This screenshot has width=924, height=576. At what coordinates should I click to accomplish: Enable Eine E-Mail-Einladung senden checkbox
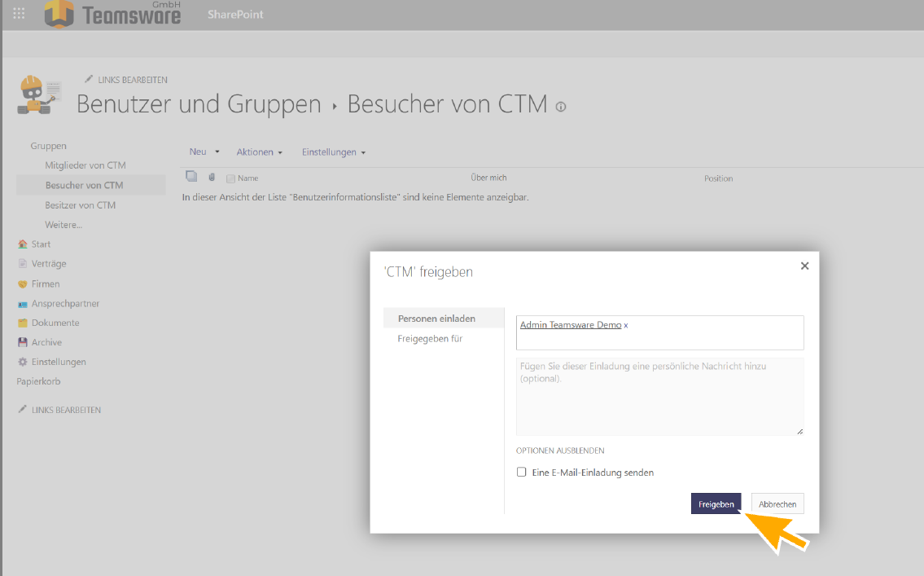(522, 473)
